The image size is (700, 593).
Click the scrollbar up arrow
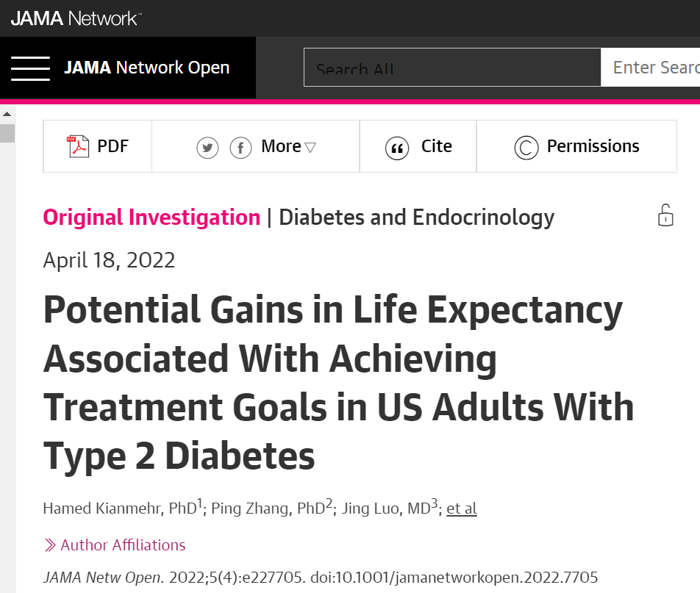pos(7,114)
